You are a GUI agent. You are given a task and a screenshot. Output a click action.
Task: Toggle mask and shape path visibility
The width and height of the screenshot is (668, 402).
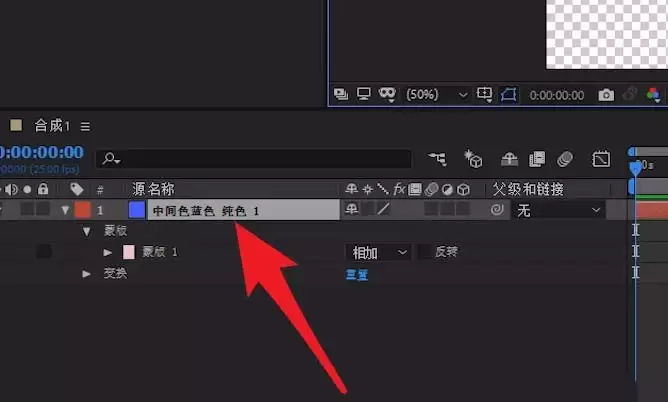coord(508,94)
